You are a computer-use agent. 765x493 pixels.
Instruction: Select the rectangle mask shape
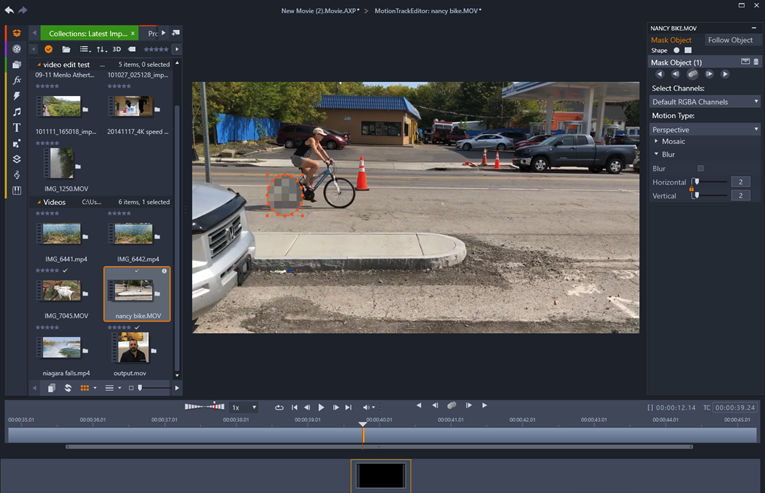[x=688, y=50]
